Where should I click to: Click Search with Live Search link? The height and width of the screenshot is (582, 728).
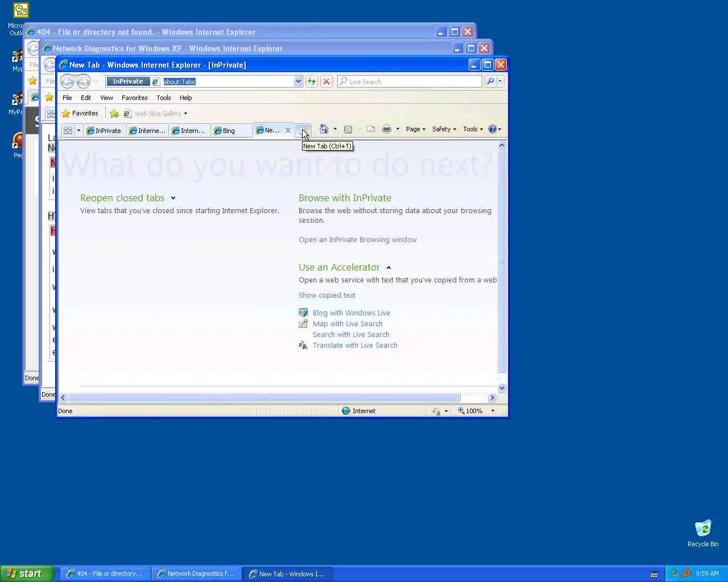coord(351,335)
